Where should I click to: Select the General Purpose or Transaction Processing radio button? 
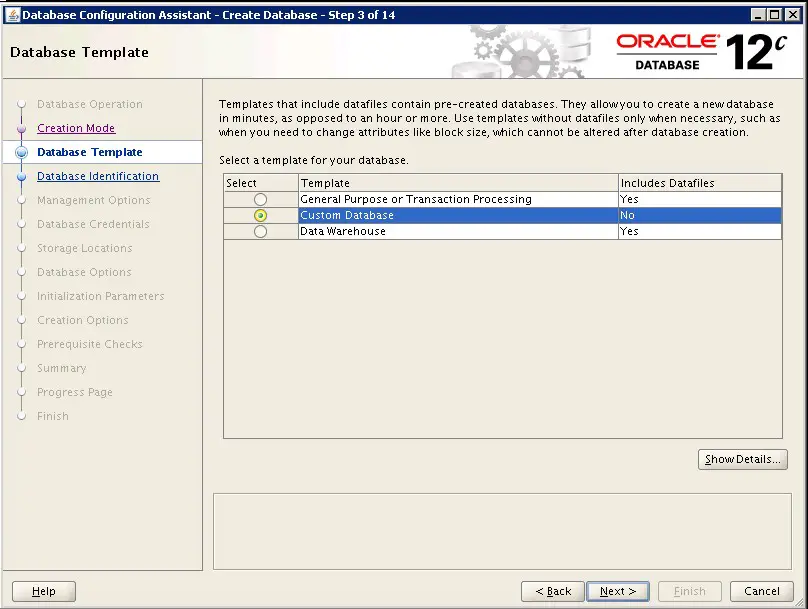click(260, 199)
